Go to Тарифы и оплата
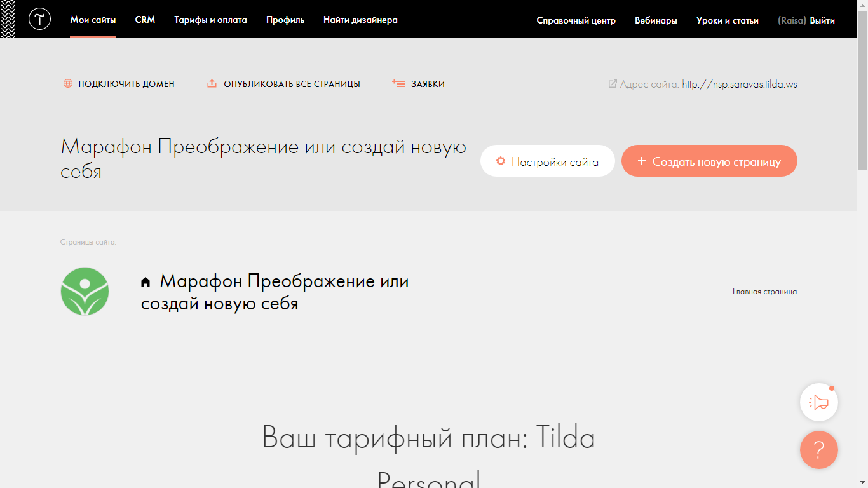This screenshot has width=868, height=488. [210, 20]
